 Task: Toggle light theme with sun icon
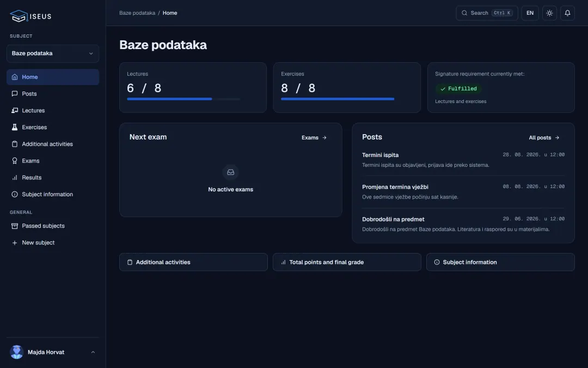pyautogui.click(x=549, y=13)
